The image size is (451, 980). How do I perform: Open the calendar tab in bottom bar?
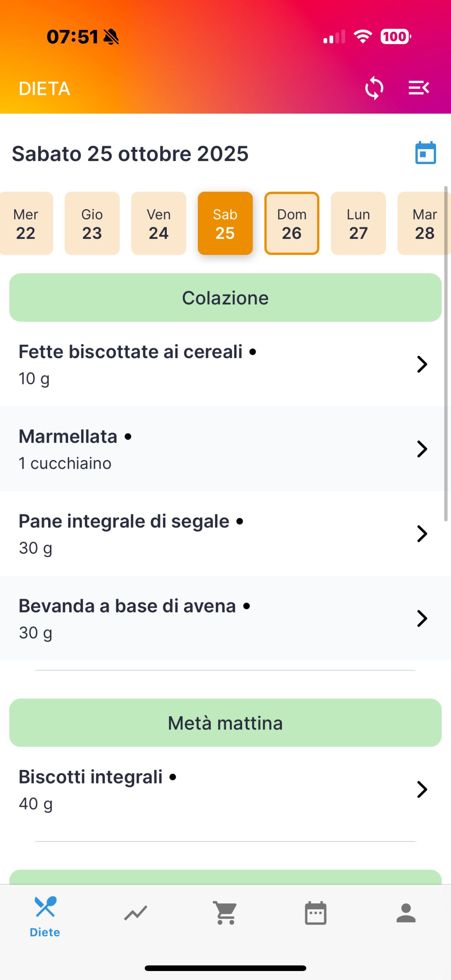point(316,913)
